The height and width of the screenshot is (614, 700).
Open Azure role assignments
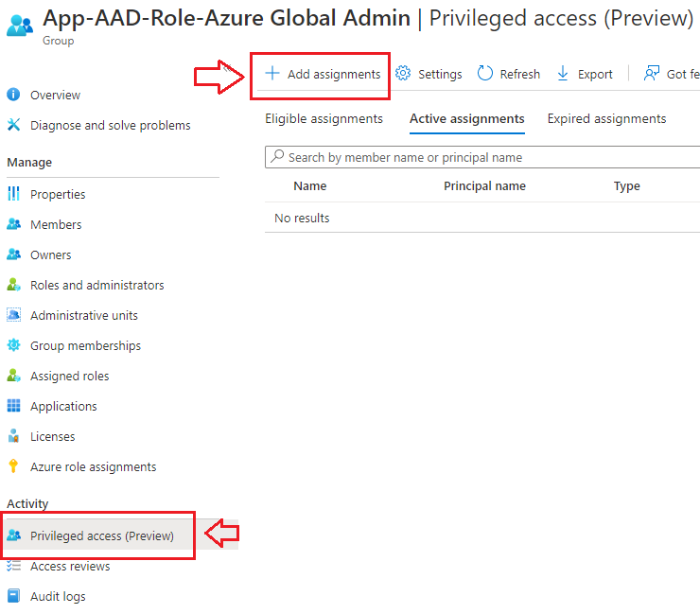pyautogui.click(x=94, y=466)
